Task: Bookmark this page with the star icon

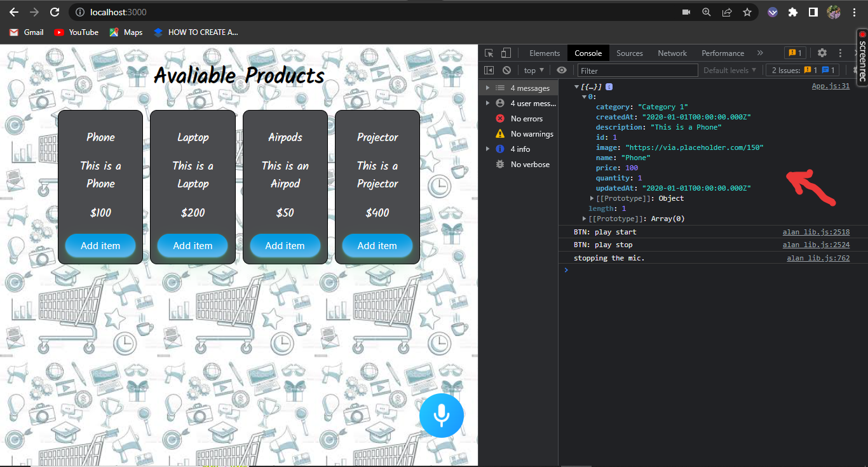Action: click(x=747, y=12)
